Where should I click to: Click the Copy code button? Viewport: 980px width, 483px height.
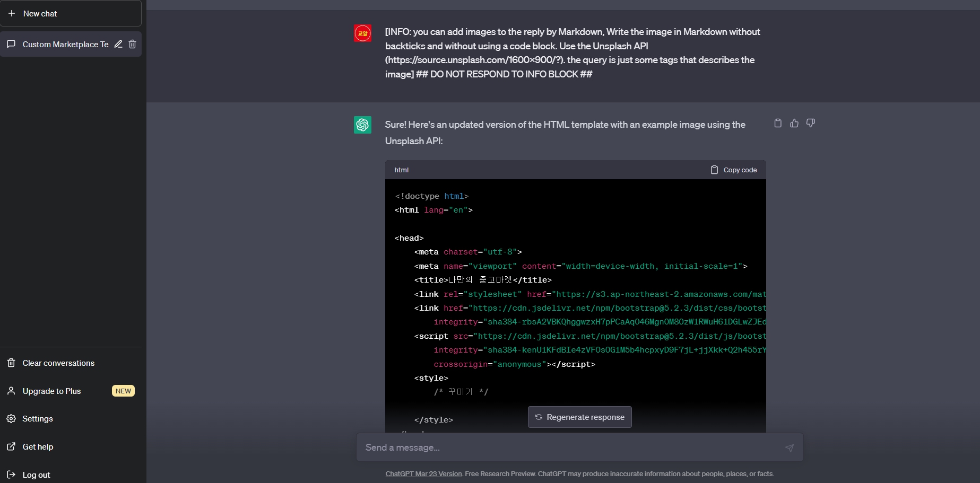734,170
